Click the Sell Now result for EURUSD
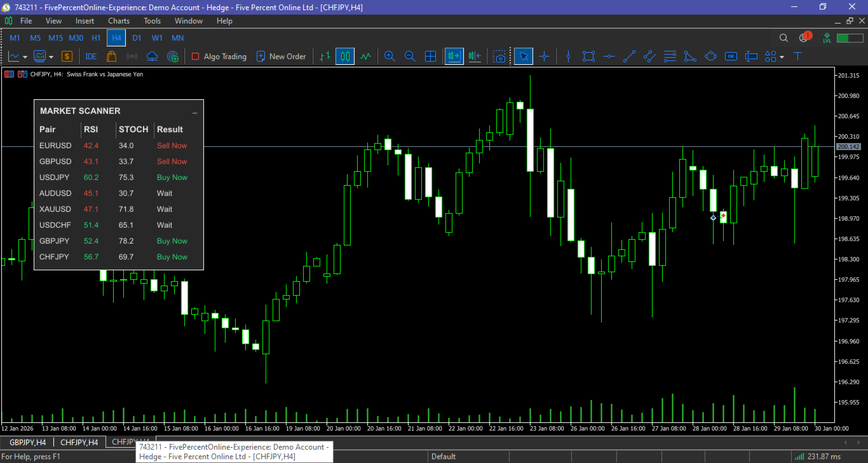 pos(172,146)
